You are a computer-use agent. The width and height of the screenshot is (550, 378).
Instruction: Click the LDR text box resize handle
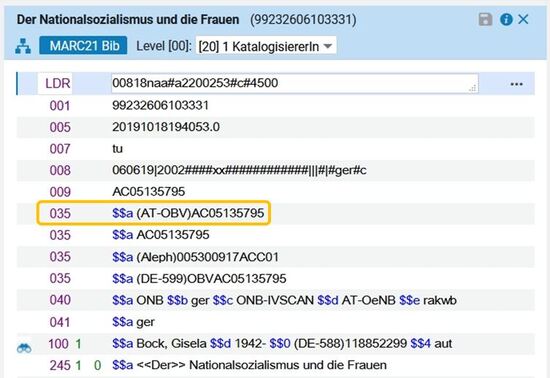(x=473, y=88)
